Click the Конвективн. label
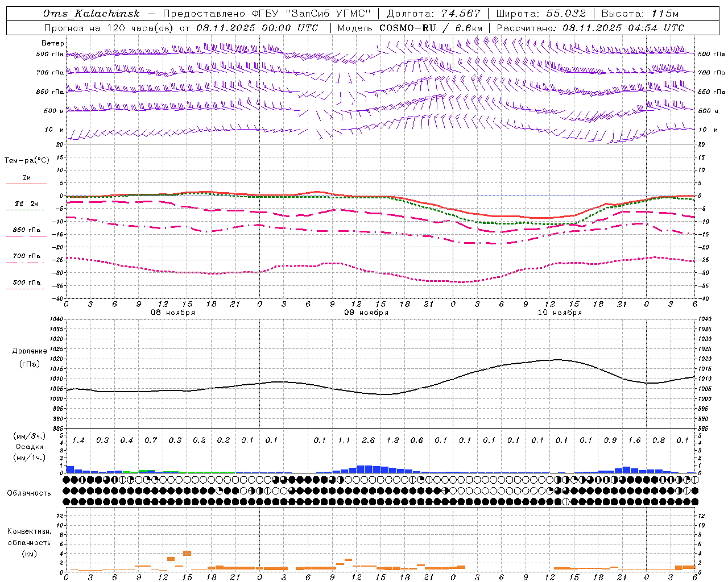This screenshot has width=728, height=582. click(x=29, y=531)
